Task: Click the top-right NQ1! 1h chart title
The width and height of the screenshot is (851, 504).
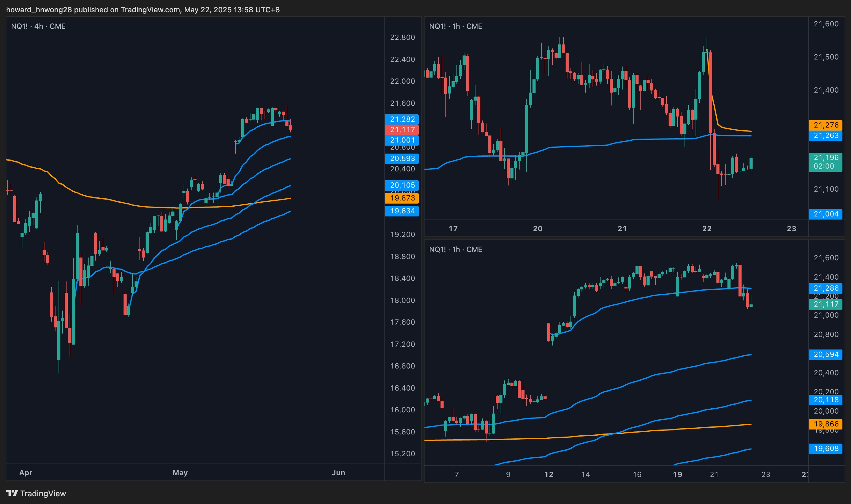Action: pos(455,26)
